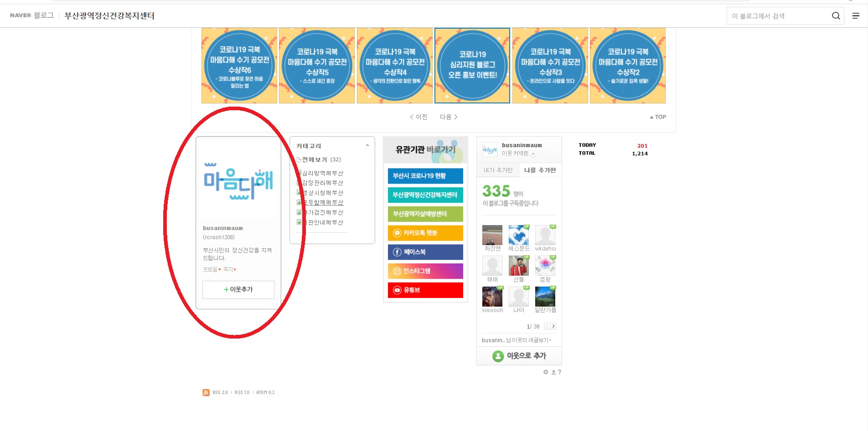
Task: Click the neighbor widget help question mark
Action: point(559,372)
